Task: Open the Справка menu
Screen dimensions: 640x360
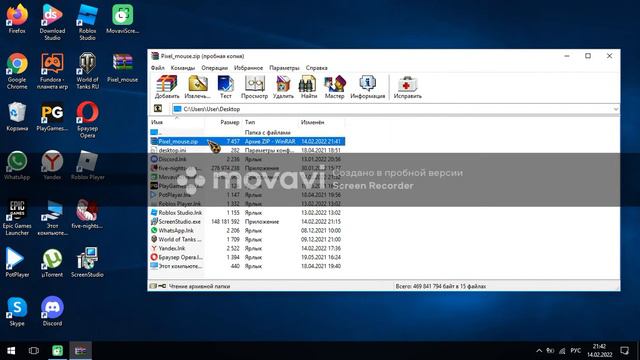Action: pyautogui.click(x=316, y=68)
